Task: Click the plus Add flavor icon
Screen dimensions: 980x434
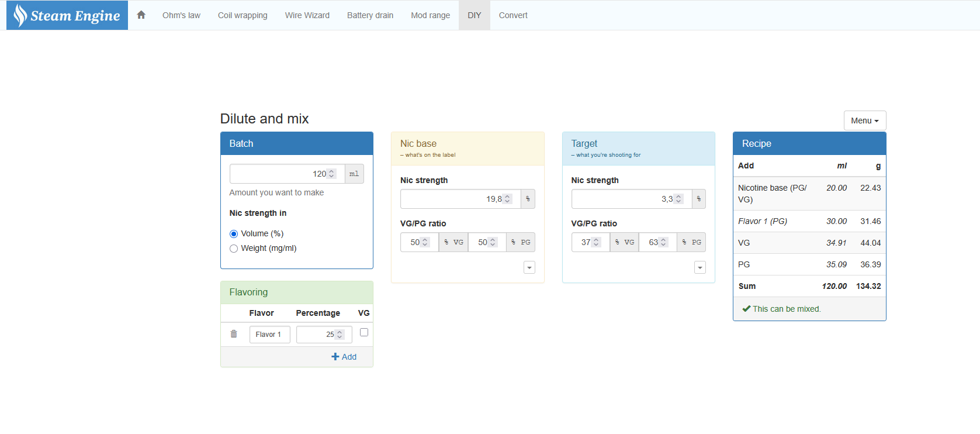Action: pyautogui.click(x=335, y=357)
